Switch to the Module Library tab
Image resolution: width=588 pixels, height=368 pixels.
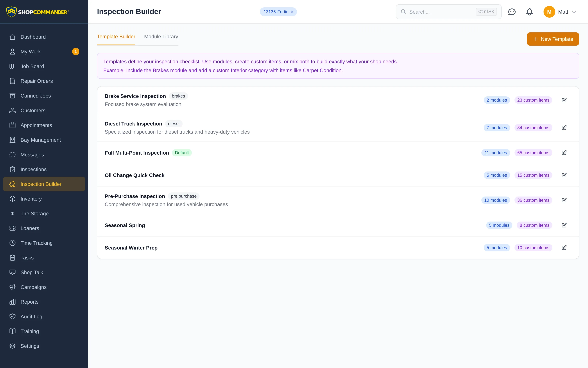[161, 37]
